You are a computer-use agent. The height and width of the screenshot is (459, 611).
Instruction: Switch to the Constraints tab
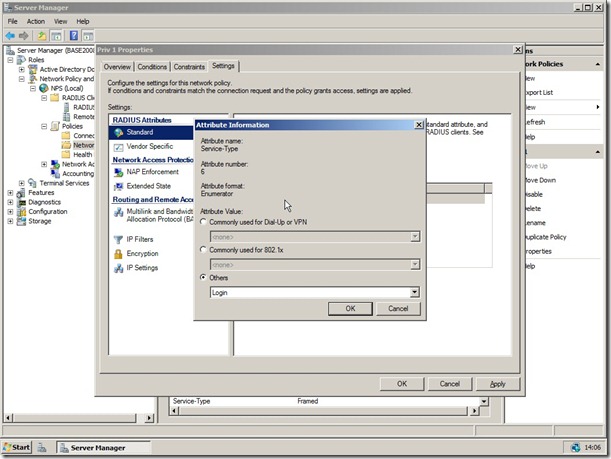pyautogui.click(x=189, y=67)
